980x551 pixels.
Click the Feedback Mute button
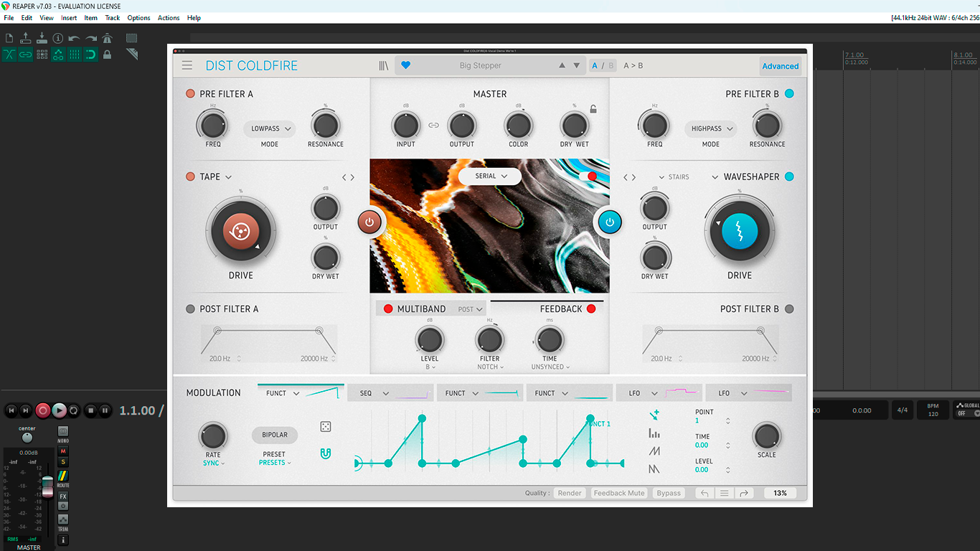[619, 493]
